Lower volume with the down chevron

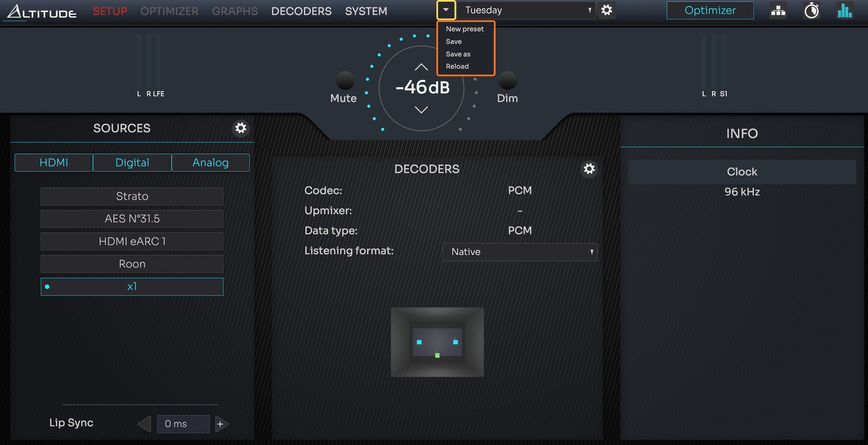tap(421, 109)
